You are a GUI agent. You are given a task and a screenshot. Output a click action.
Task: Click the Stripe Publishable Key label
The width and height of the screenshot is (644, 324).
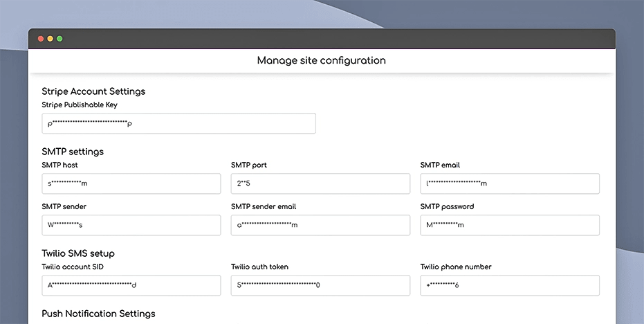pyautogui.click(x=80, y=105)
